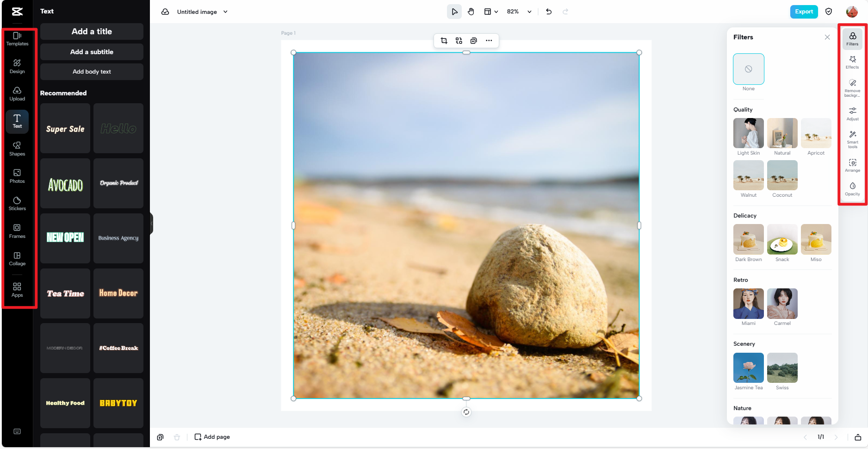Apply the Snack filter
Viewport: 868px width, 449px height.
pyautogui.click(x=782, y=239)
